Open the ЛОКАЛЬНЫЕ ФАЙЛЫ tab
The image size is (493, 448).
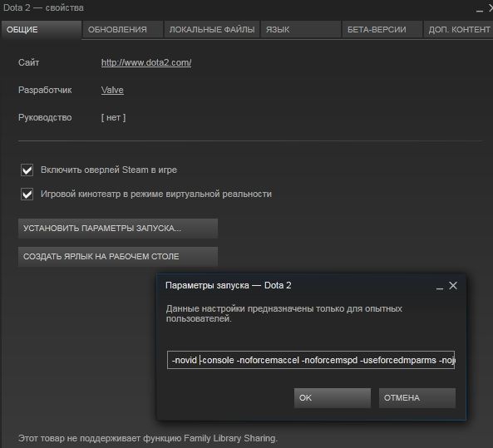212,30
